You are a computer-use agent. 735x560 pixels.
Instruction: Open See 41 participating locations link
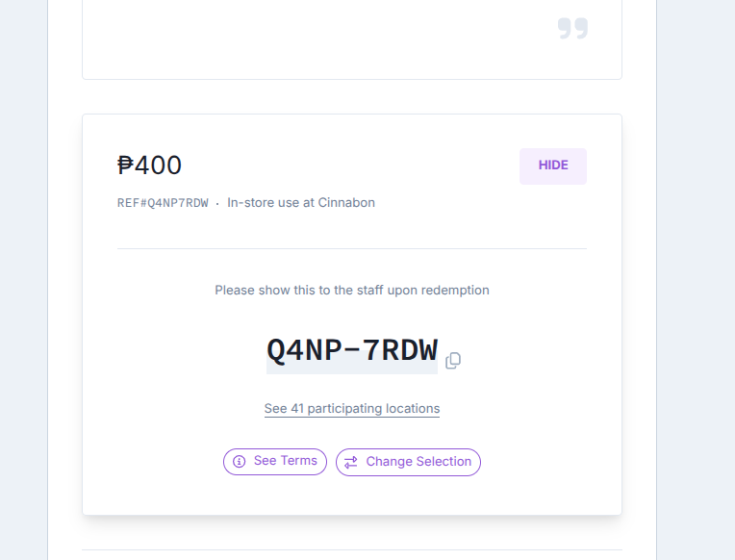coord(352,409)
